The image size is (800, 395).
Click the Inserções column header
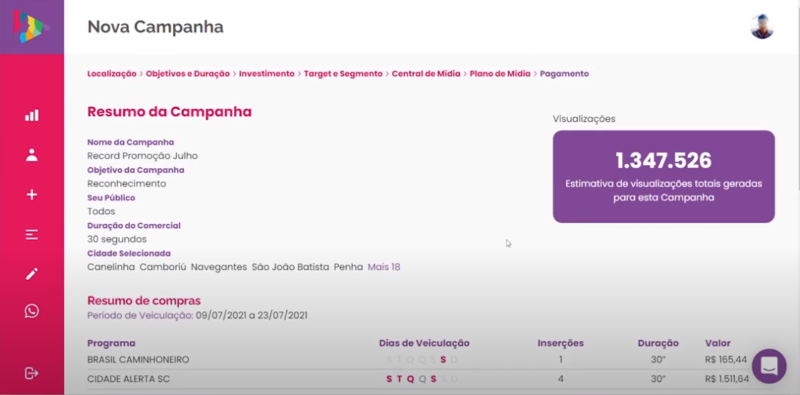[x=561, y=343]
